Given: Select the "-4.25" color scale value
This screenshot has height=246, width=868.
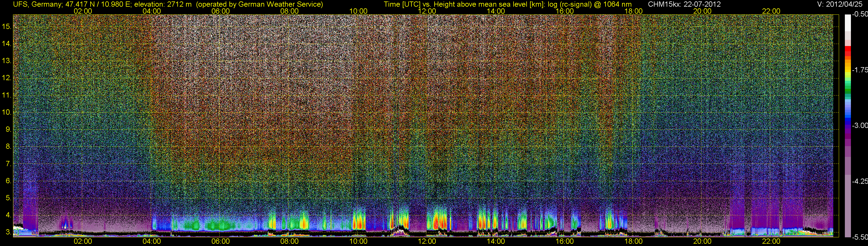Looking at the screenshot, I should (x=860, y=181).
